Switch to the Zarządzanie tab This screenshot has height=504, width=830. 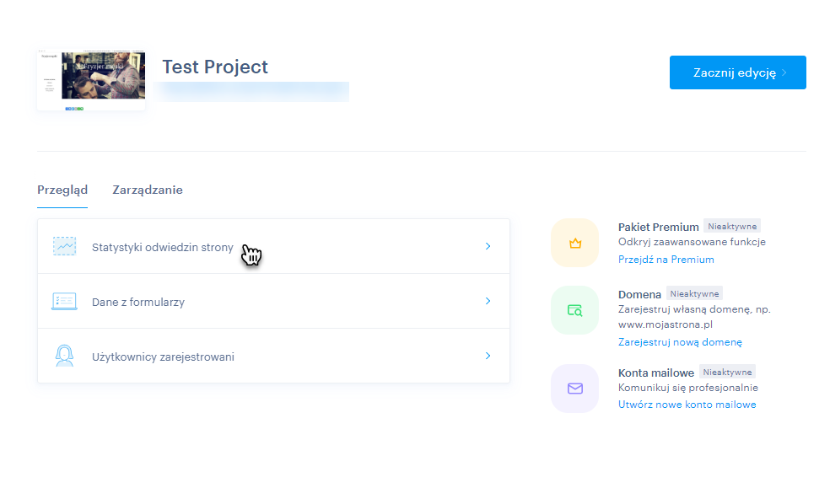[148, 190]
